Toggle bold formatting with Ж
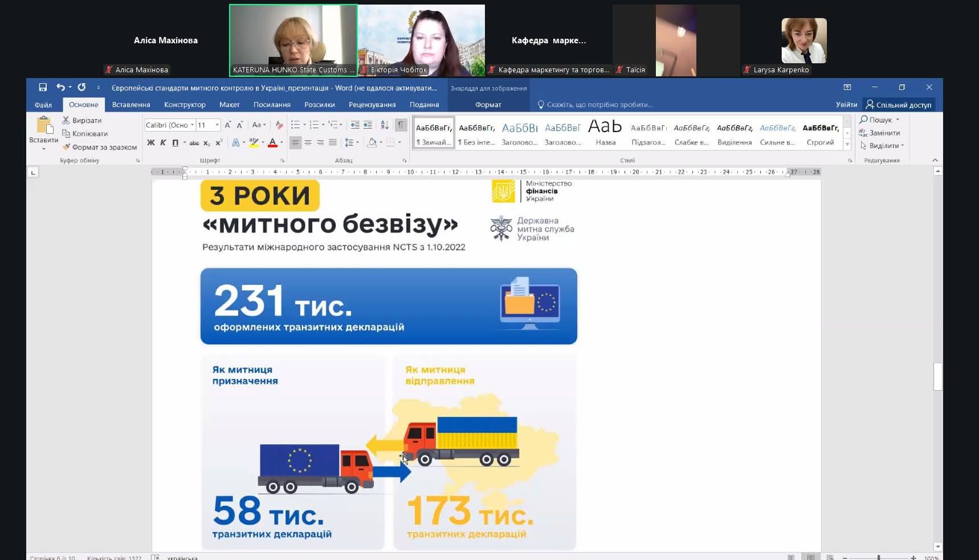 [150, 142]
